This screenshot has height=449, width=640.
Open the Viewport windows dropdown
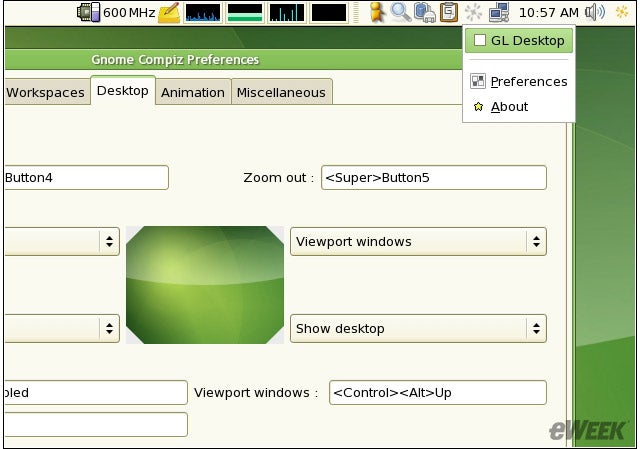(418, 242)
